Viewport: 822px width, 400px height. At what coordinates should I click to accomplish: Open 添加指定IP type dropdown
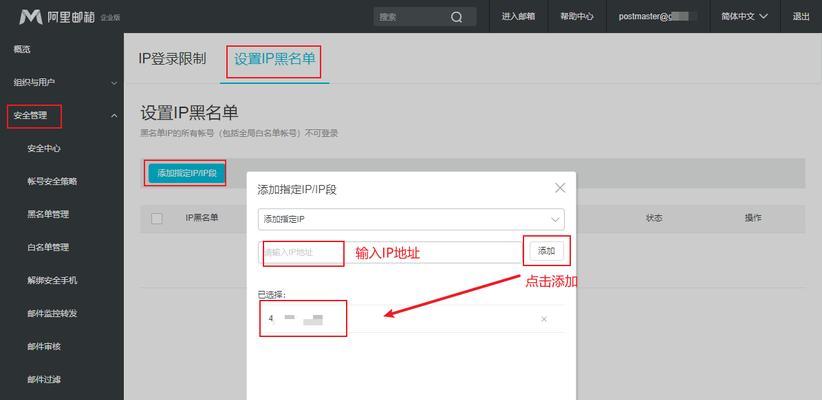[x=411, y=220]
